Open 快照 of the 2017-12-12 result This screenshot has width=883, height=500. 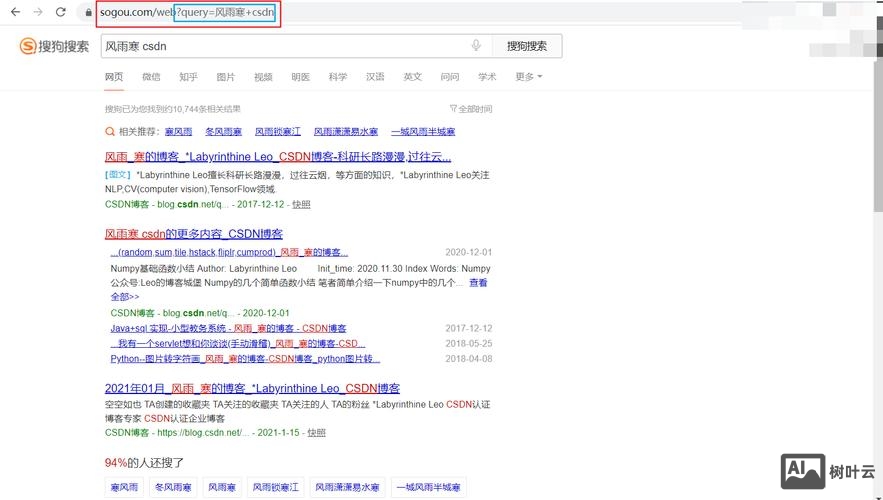tap(301, 204)
